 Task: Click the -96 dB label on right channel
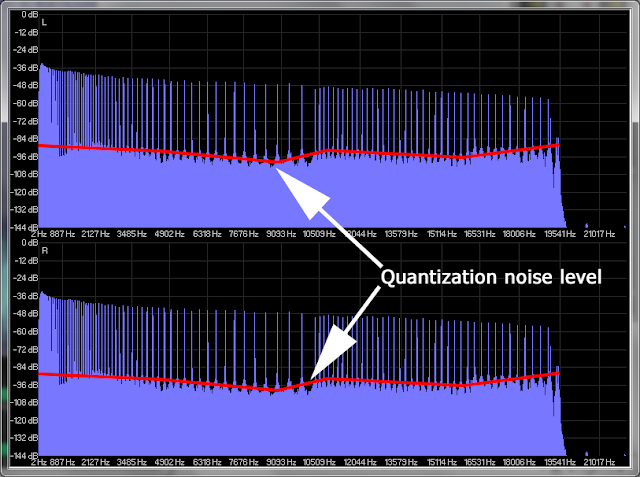(26, 384)
